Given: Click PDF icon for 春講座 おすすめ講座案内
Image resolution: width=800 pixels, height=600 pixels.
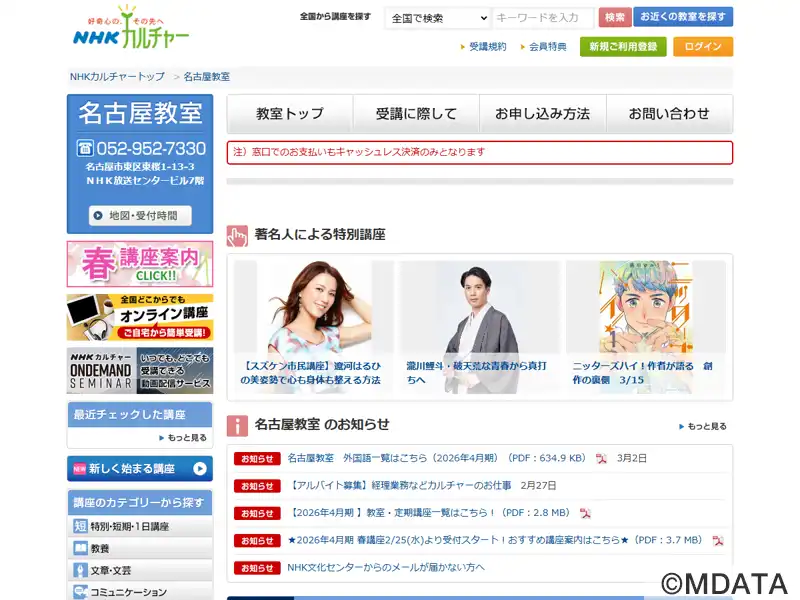Looking at the screenshot, I should point(718,541).
